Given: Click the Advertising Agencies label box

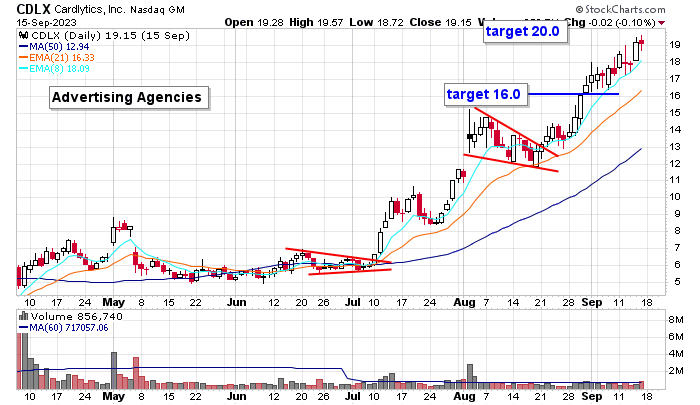Looking at the screenshot, I should [129, 97].
